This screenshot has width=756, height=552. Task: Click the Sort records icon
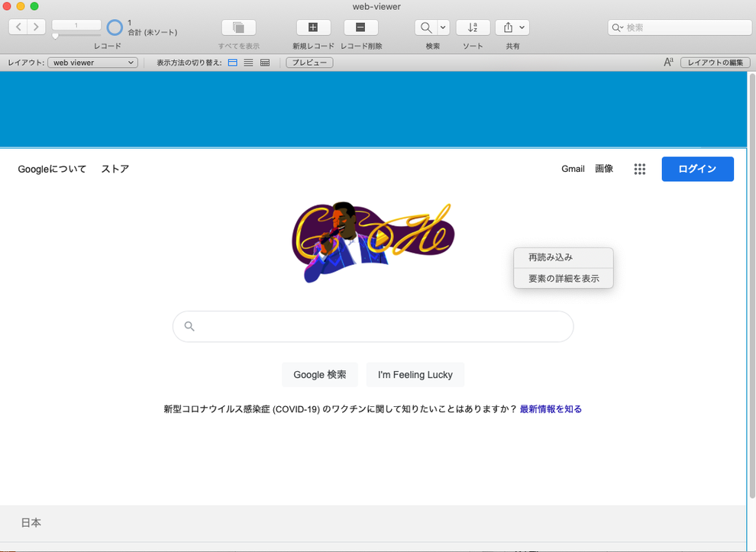[x=473, y=27]
